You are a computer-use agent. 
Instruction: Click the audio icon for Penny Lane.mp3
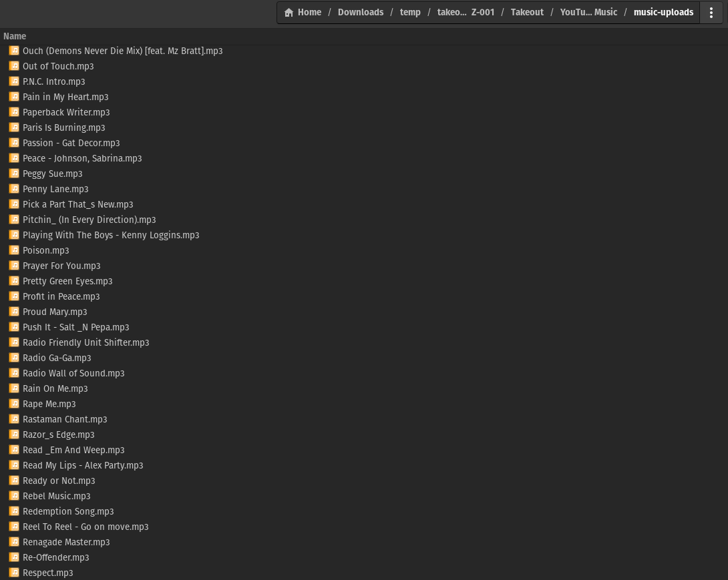tap(14, 188)
